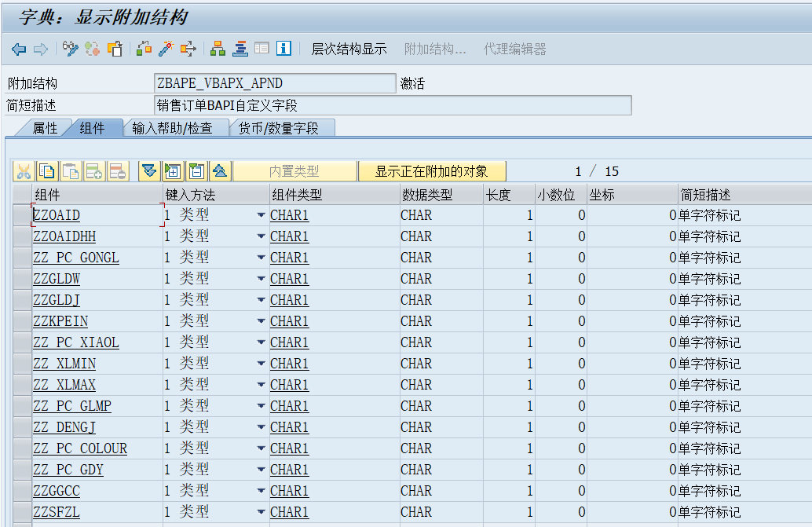Viewport: 812px width, 527px height.
Task: Click the collapse all icon in table toolbar
Action: coord(196,171)
